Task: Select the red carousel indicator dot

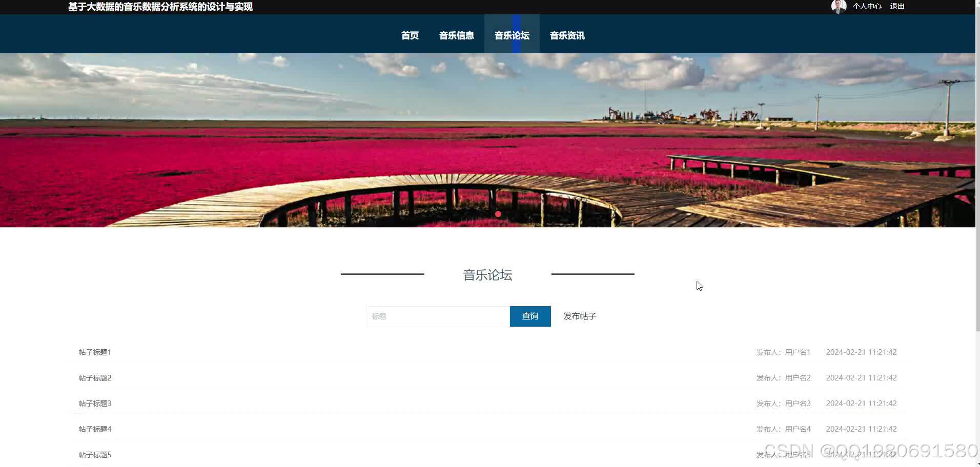Action: click(x=498, y=214)
